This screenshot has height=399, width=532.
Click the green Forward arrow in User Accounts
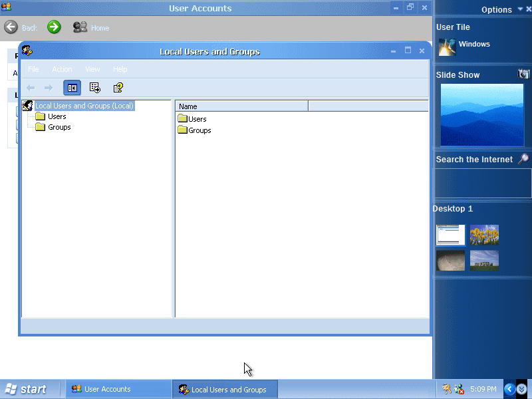tap(54, 27)
